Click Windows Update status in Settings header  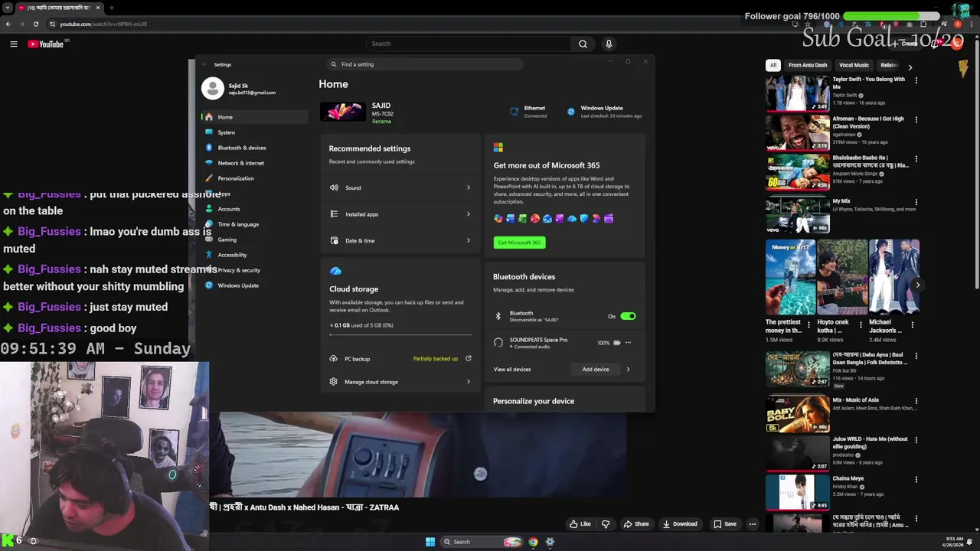[x=605, y=112]
